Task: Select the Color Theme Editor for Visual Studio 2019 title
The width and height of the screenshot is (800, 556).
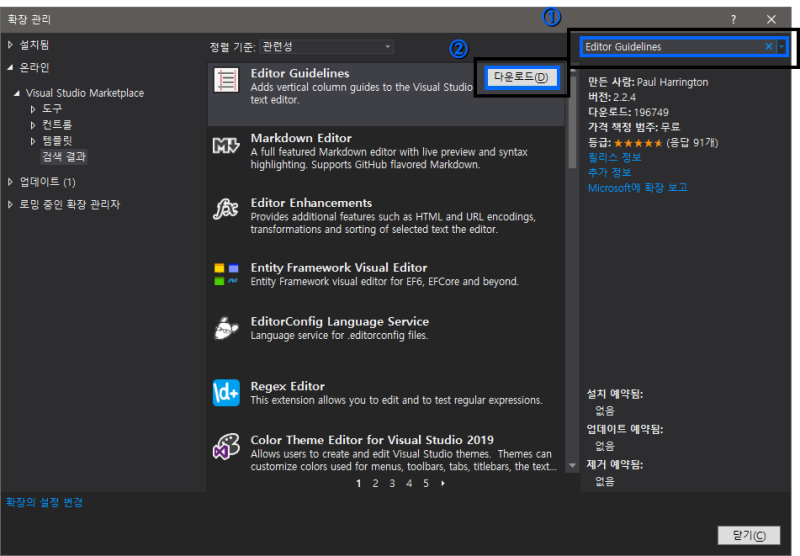Action: click(x=372, y=440)
